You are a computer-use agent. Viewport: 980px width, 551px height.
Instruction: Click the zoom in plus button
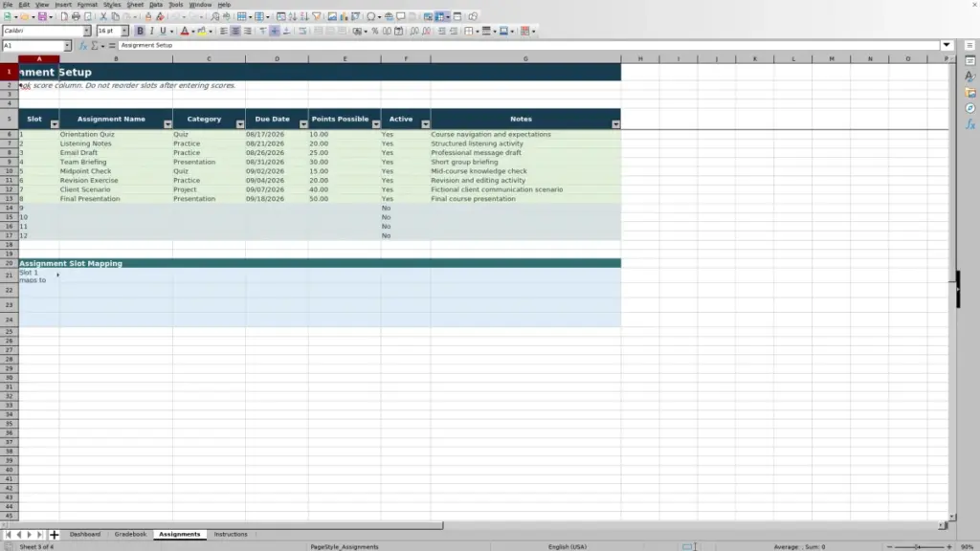tap(948, 546)
